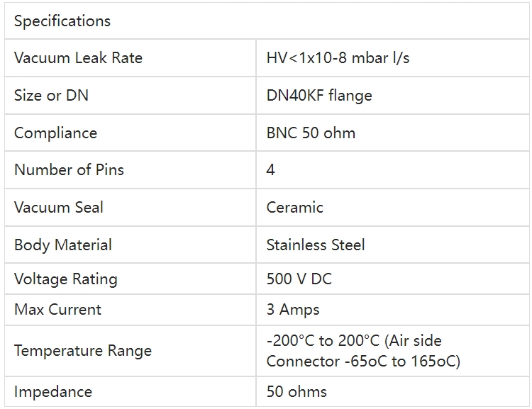Select the Number of Pins label
Screen dimensions: 532x409
(x=69, y=170)
